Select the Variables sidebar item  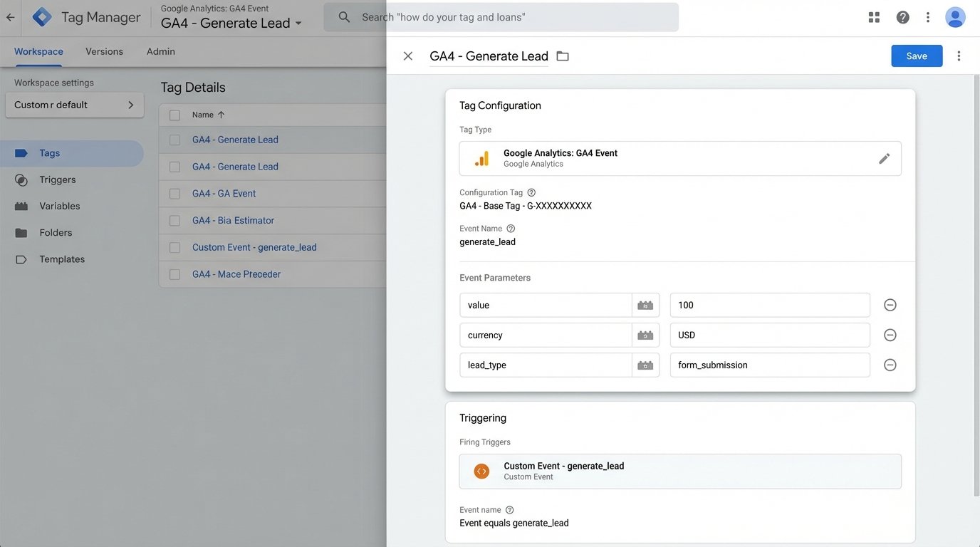[58, 205]
